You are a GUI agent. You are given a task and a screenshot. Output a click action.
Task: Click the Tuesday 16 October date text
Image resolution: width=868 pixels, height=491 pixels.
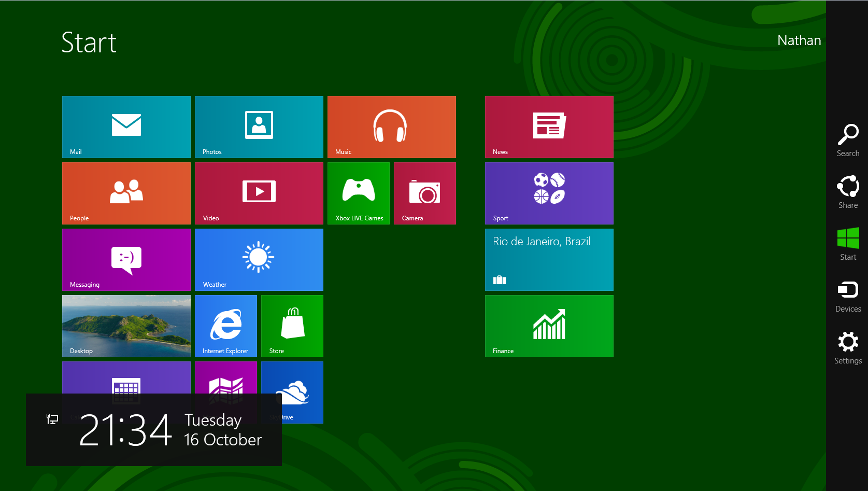(x=223, y=430)
